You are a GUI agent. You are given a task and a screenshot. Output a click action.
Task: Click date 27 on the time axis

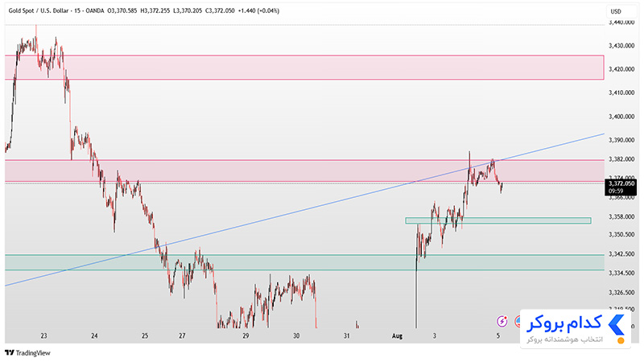pyautogui.click(x=183, y=335)
